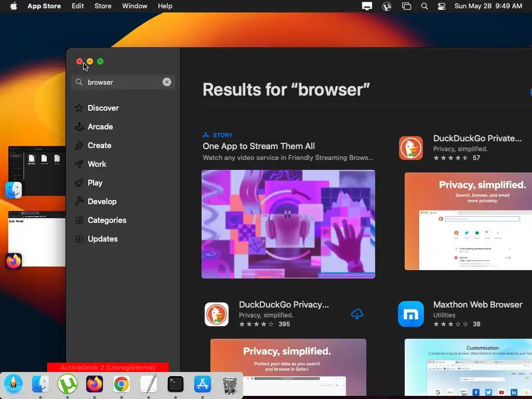Viewport: 532px width, 399px height.
Task: Open Maxthon Web Browser app icon
Action: click(411, 314)
